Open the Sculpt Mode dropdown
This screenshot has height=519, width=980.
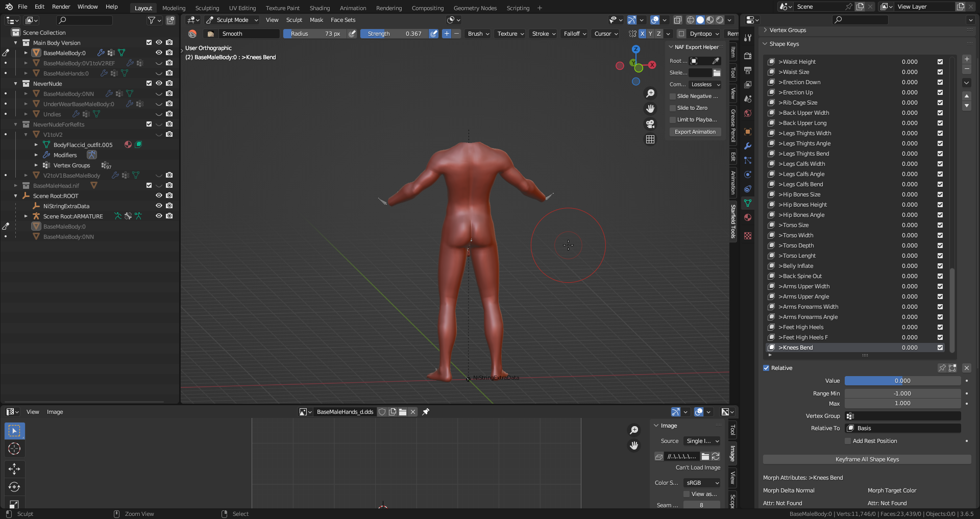click(x=232, y=20)
